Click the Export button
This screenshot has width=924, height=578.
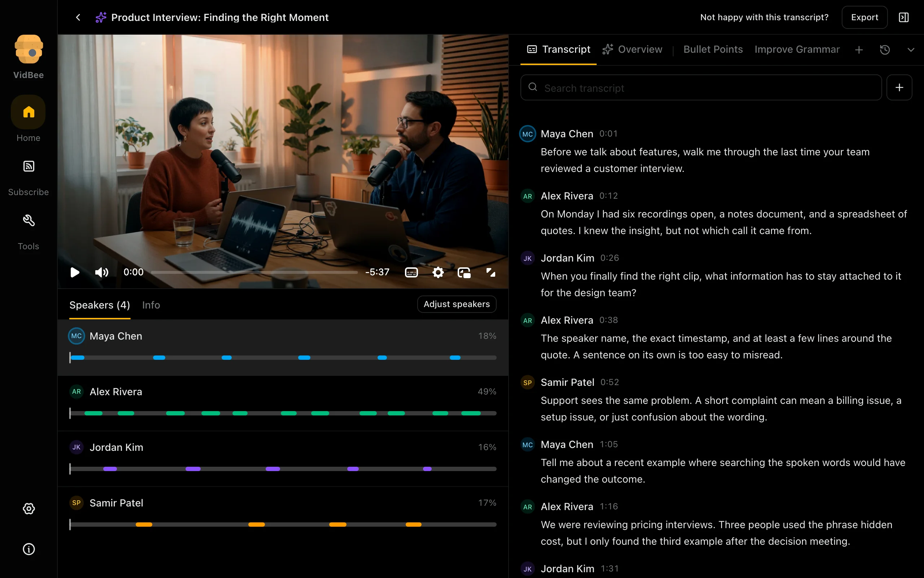pyautogui.click(x=864, y=17)
